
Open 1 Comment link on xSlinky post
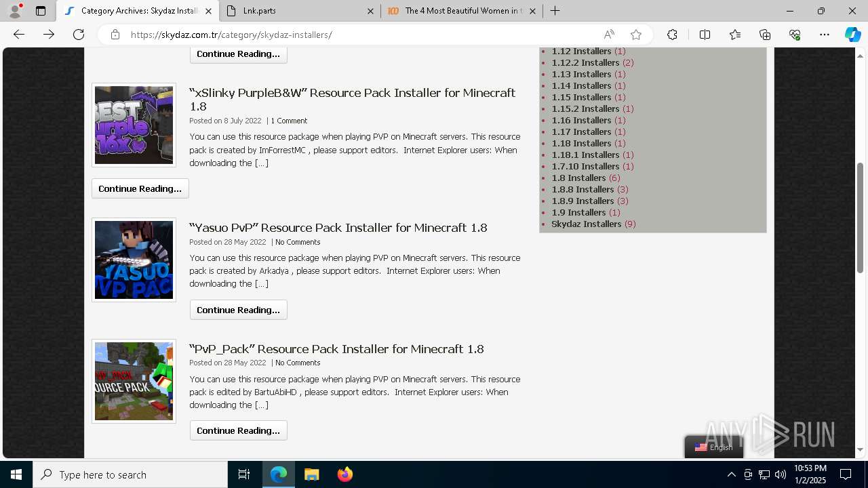[x=289, y=121]
